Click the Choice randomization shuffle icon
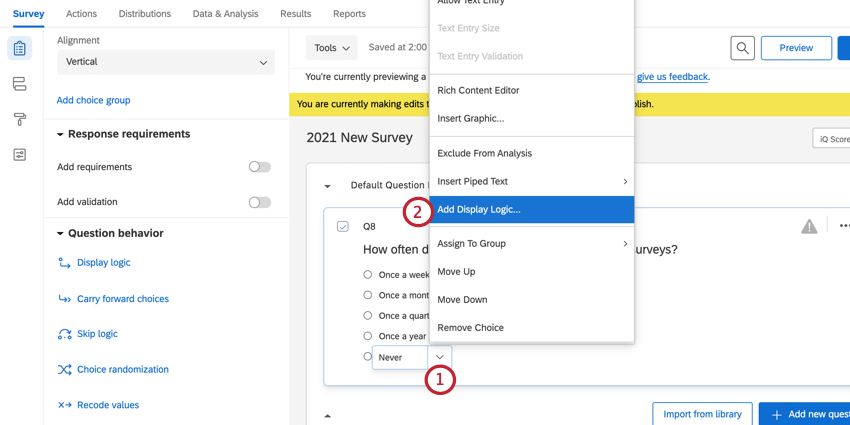 tap(65, 370)
